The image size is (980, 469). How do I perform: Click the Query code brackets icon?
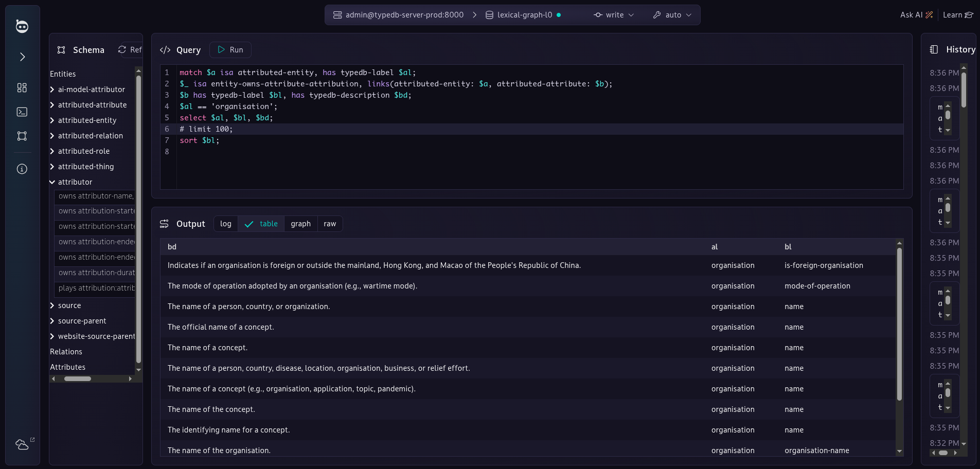165,50
